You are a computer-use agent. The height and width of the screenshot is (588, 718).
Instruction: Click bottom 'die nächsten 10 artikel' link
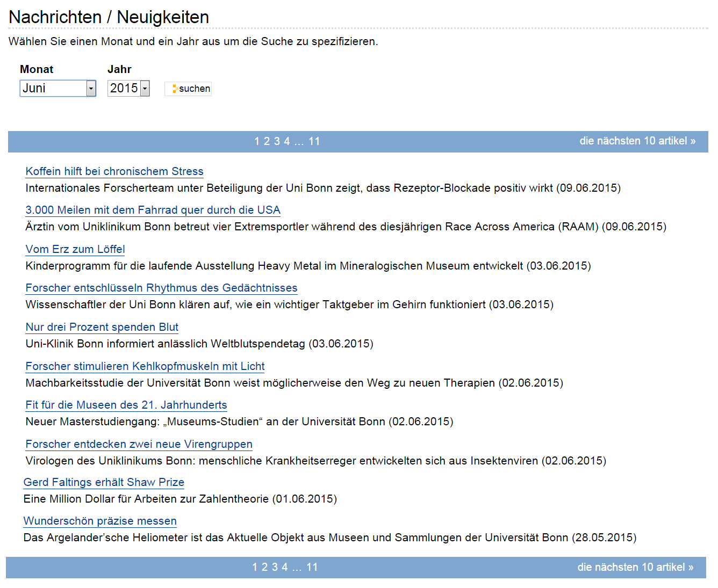tap(635, 567)
